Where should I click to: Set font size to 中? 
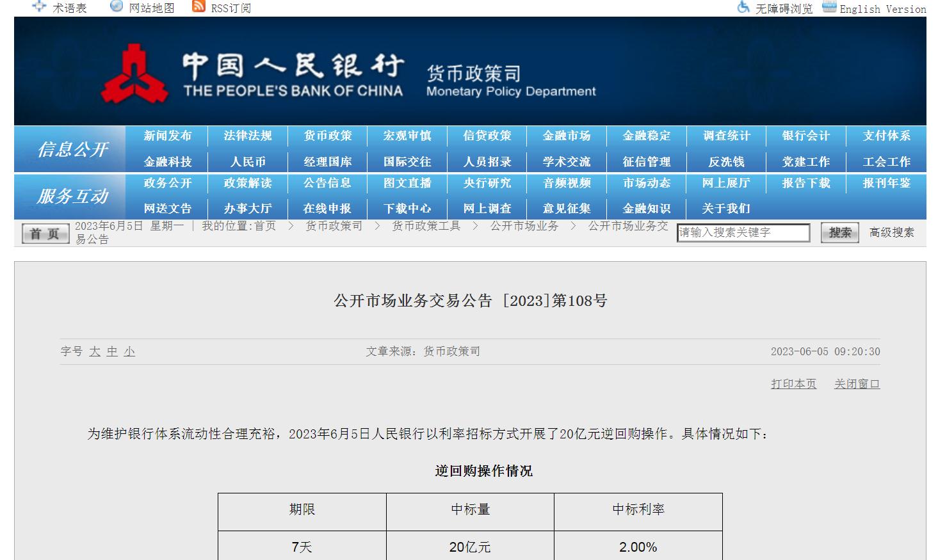(x=112, y=351)
